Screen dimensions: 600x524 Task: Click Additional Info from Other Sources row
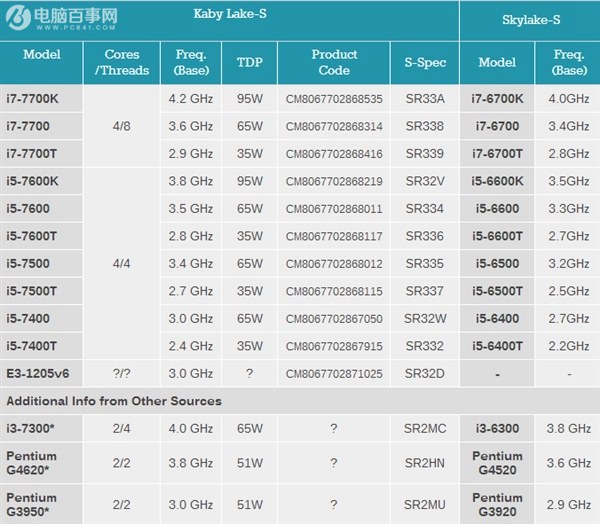click(300, 401)
